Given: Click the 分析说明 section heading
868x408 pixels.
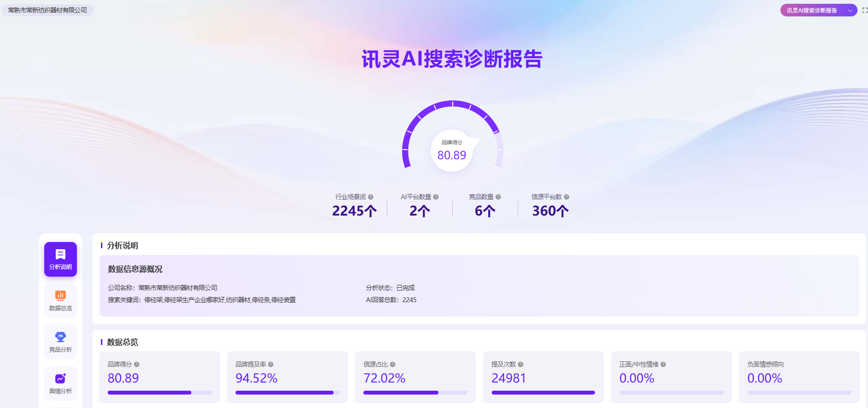Looking at the screenshot, I should (123, 245).
